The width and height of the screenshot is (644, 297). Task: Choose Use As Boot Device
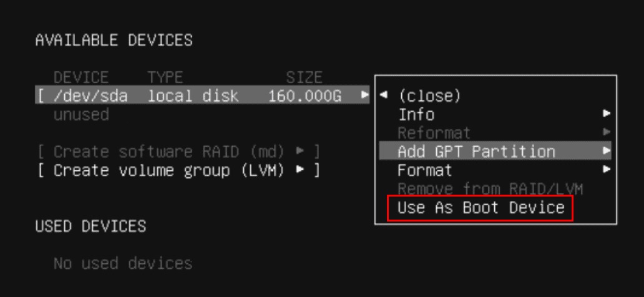click(481, 208)
